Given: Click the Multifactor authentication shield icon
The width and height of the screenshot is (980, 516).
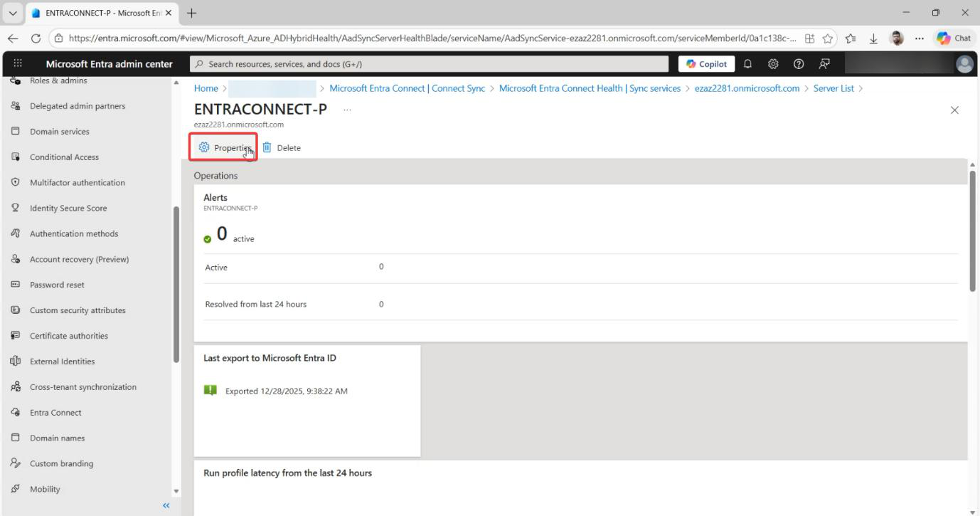Looking at the screenshot, I should click(15, 182).
